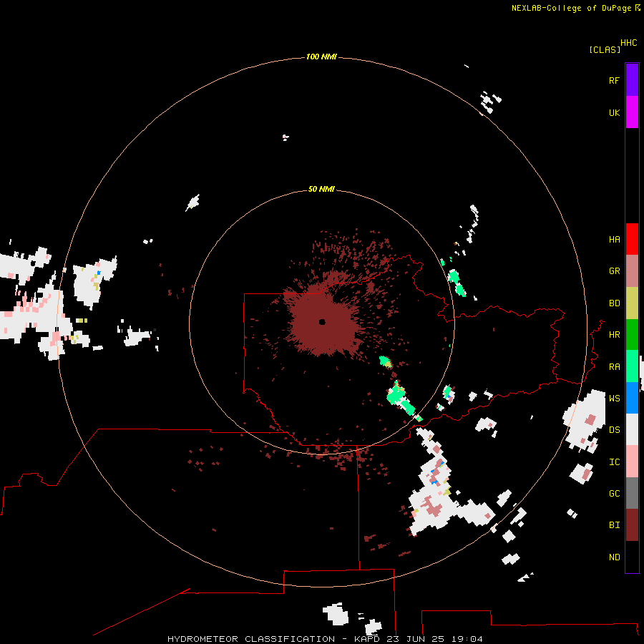Screen dimensions: 644x644
Task: Click the HR legend label
Action: pyautogui.click(x=614, y=335)
